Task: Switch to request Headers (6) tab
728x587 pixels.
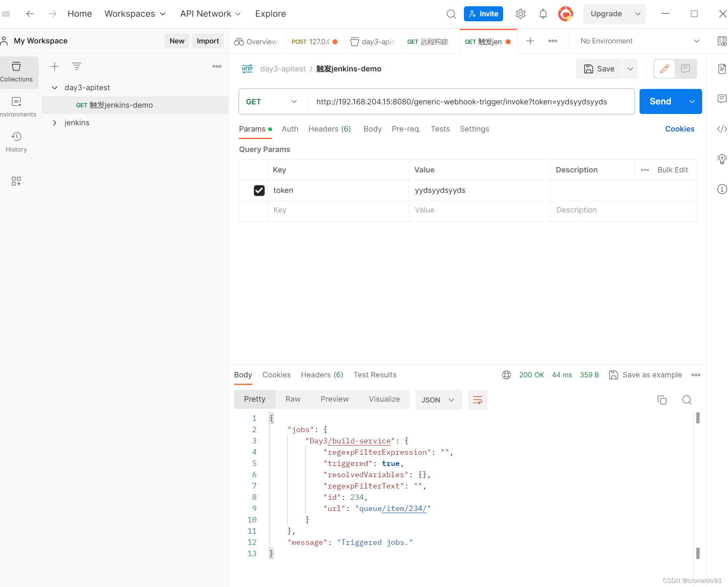Action: [x=330, y=129]
